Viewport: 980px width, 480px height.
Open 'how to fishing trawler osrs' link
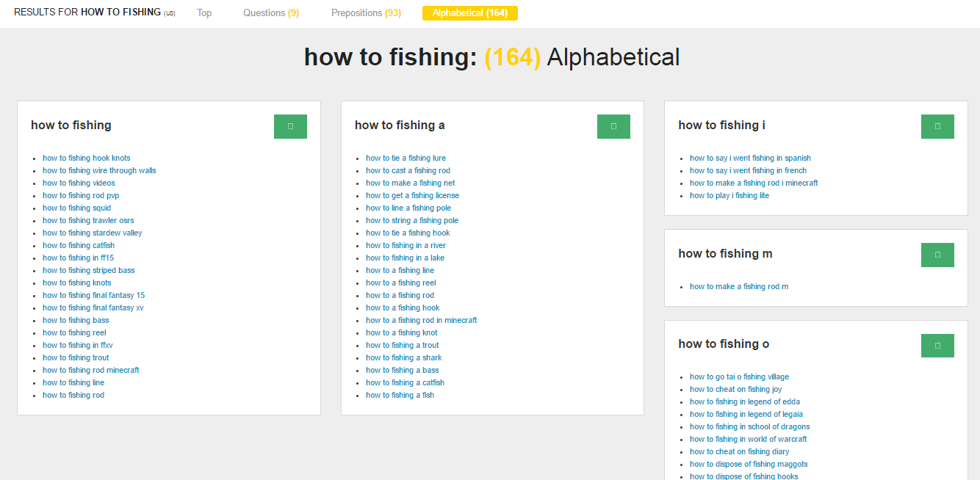click(88, 220)
